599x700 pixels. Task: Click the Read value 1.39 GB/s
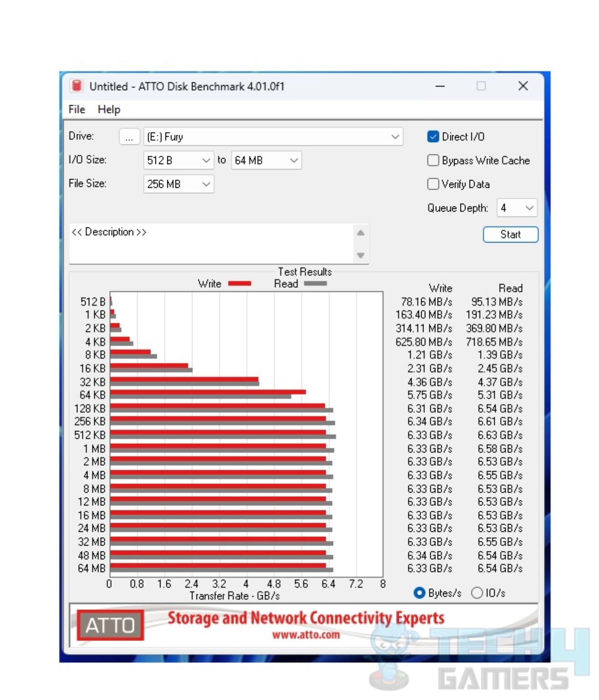pyautogui.click(x=500, y=355)
